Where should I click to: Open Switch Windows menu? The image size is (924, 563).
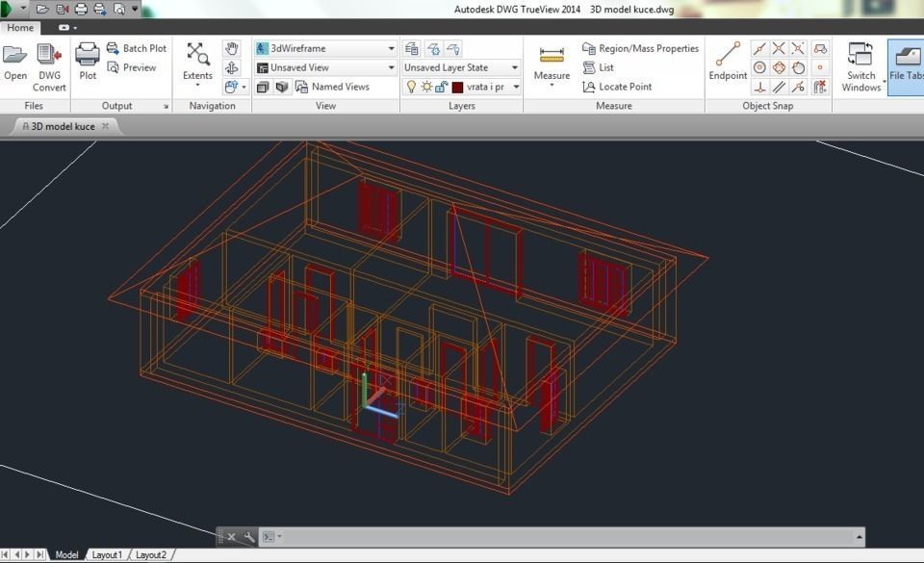(x=860, y=67)
